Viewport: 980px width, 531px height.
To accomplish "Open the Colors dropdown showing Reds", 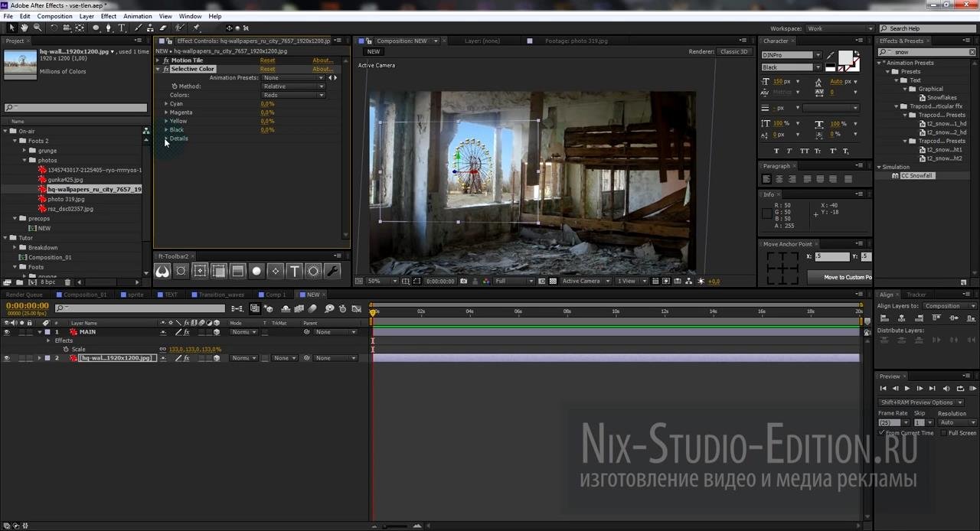I will (293, 95).
